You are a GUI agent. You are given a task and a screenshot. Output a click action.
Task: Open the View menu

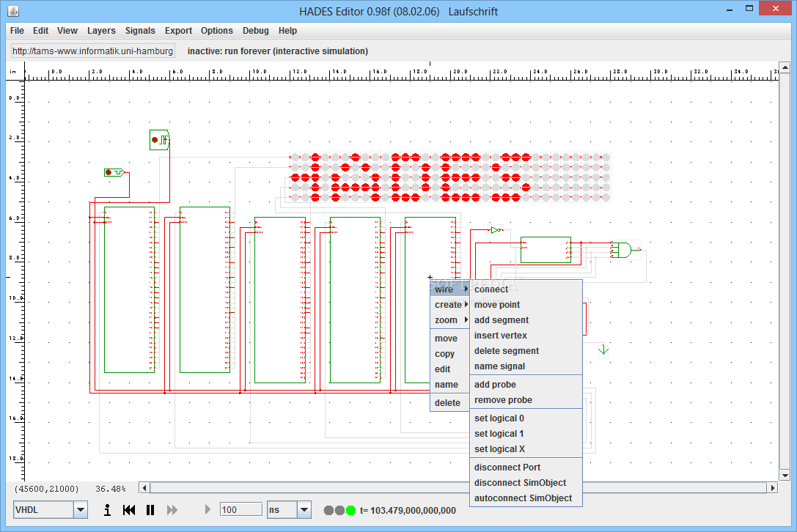click(x=67, y=31)
